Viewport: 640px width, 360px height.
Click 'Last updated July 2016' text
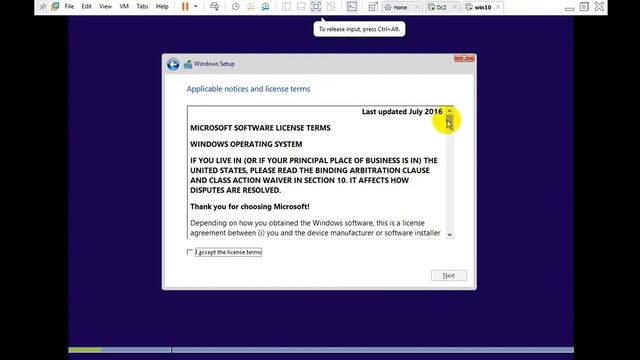click(x=402, y=111)
